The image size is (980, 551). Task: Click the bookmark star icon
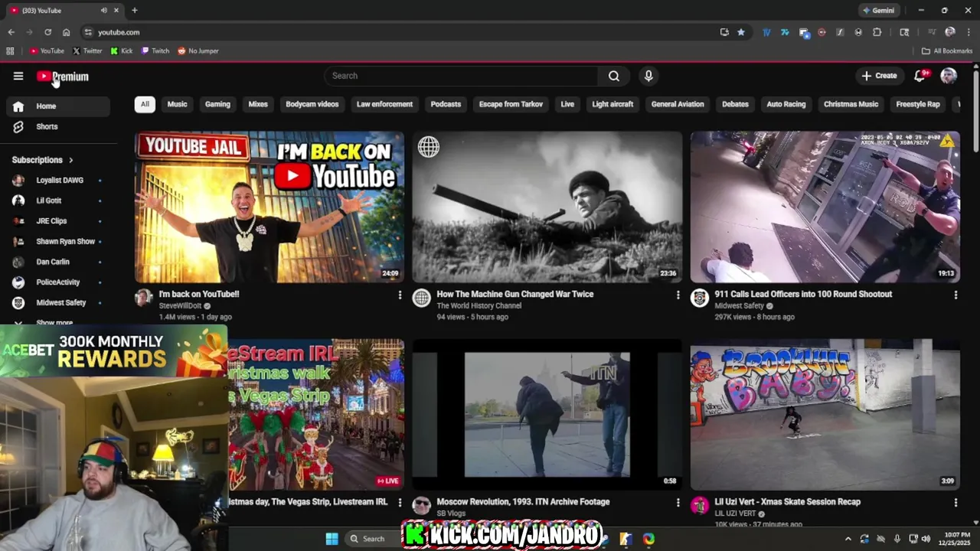pyautogui.click(x=741, y=32)
